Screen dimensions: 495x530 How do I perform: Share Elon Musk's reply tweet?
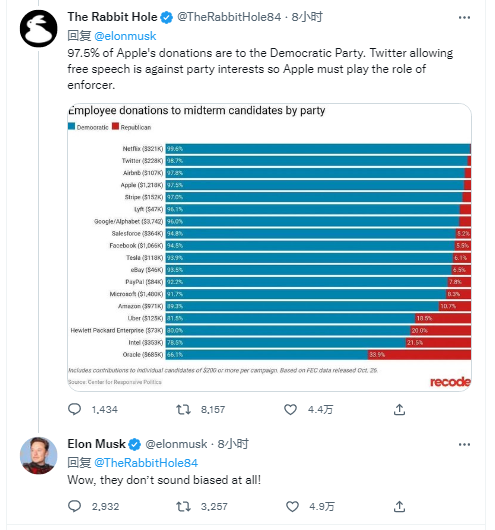[399, 506]
